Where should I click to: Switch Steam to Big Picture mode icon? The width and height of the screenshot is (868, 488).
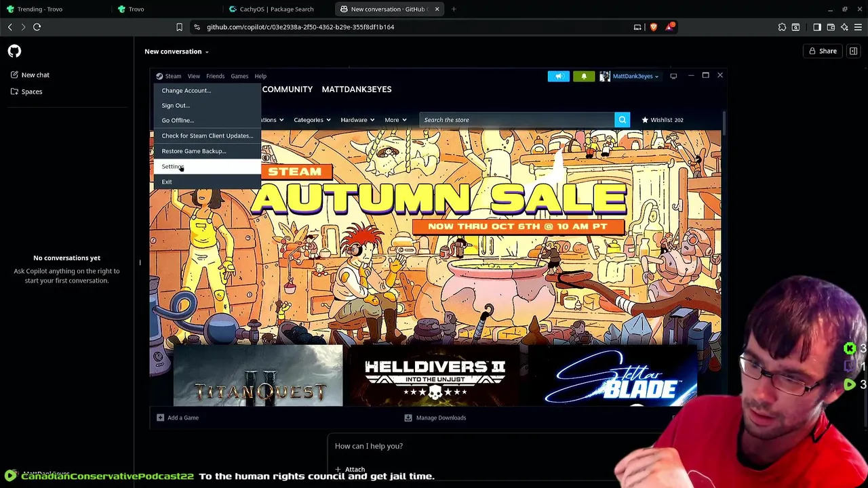pyautogui.click(x=673, y=76)
